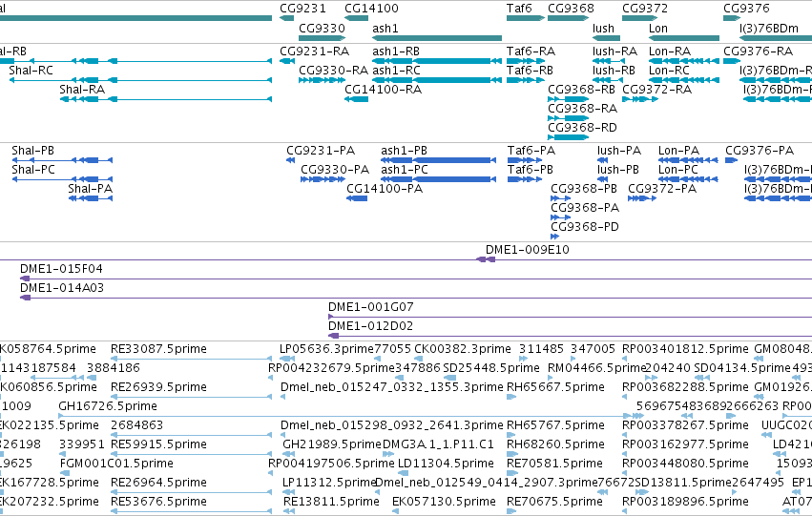Click the GH16726.5prime EST label

(108, 405)
